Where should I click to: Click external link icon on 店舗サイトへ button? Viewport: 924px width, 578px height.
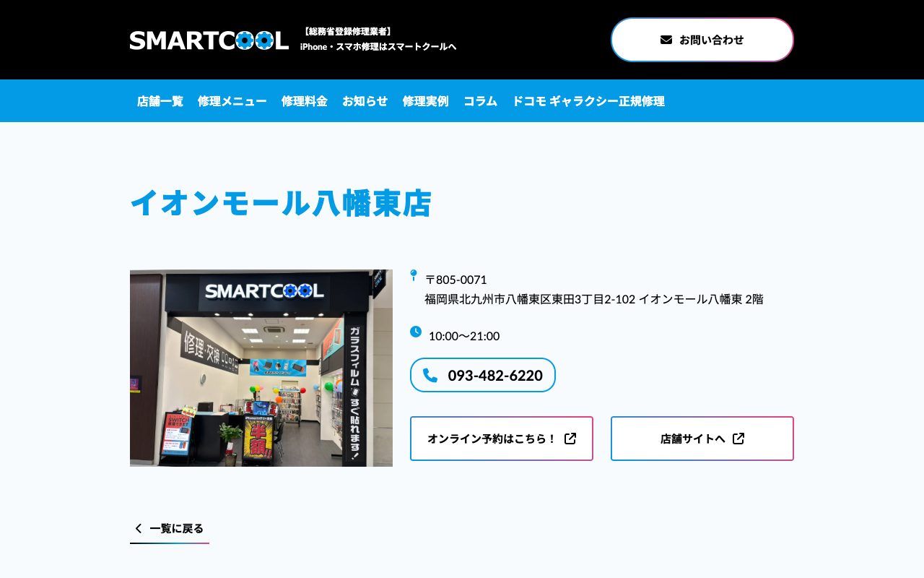tap(738, 439)
